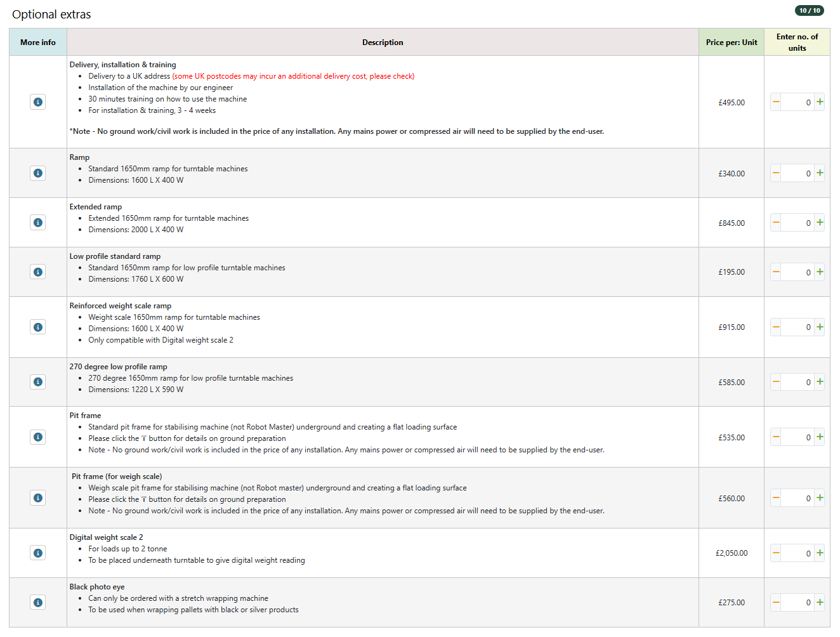Focus 270 degree low profile ramp quantity field
This screenshot has width=840, height=637.
797,382
